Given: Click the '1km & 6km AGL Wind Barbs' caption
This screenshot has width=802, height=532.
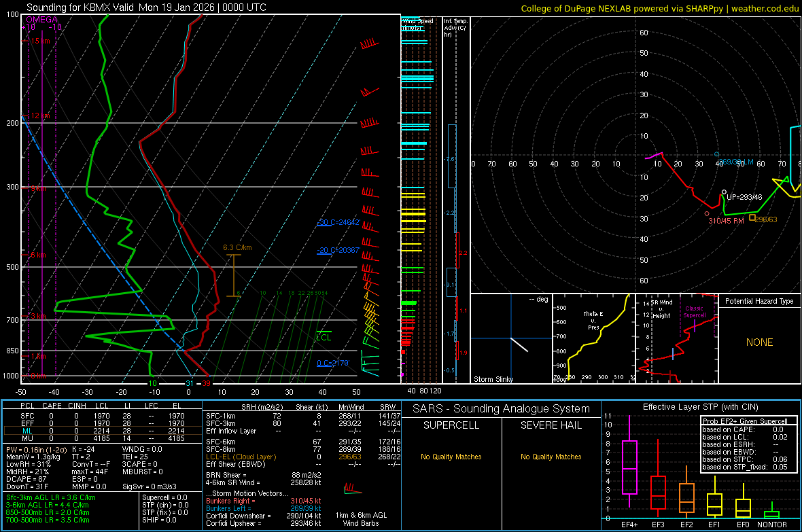Looking at the screenshot, I should coord(361,519).
